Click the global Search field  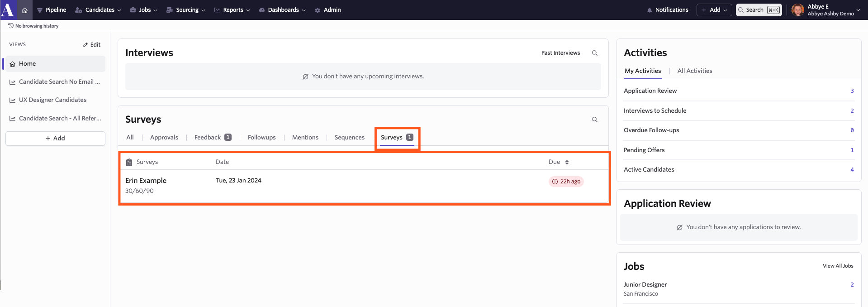coord(759,10)
